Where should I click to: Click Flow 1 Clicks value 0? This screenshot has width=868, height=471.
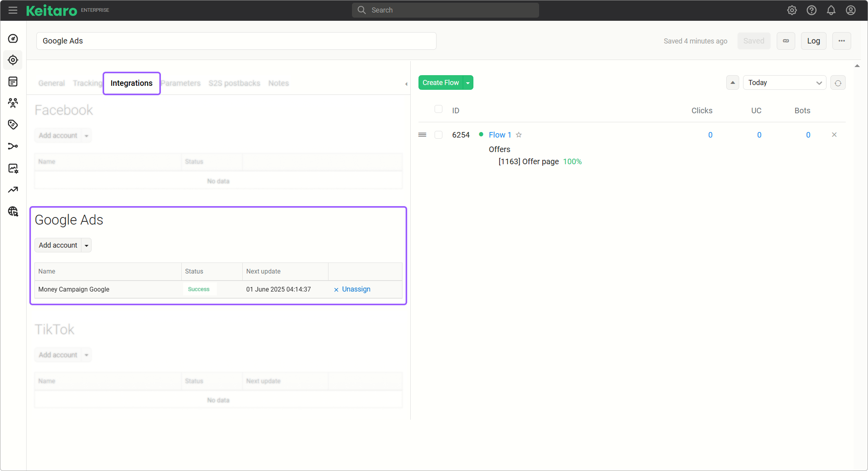coord(710,135)
